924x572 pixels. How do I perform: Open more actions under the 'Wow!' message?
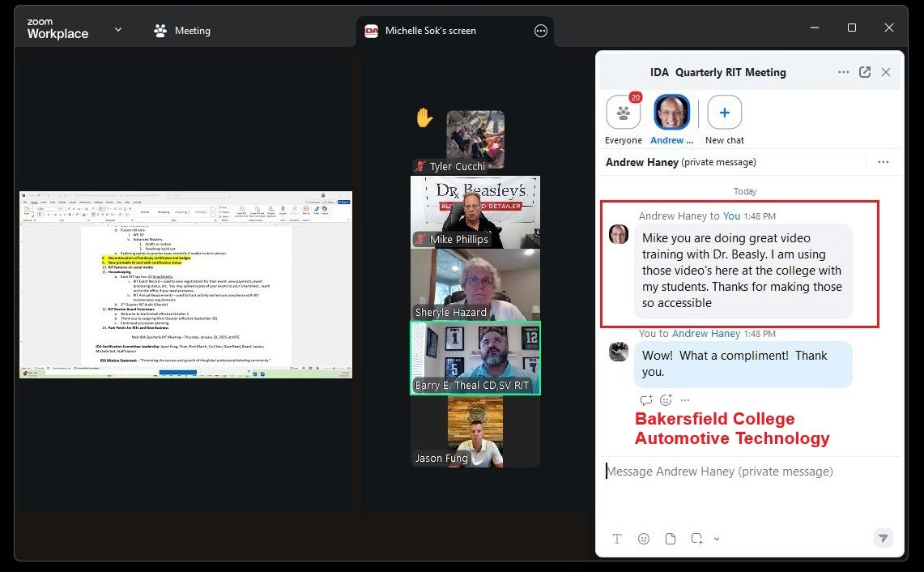(x=684, y=399)
